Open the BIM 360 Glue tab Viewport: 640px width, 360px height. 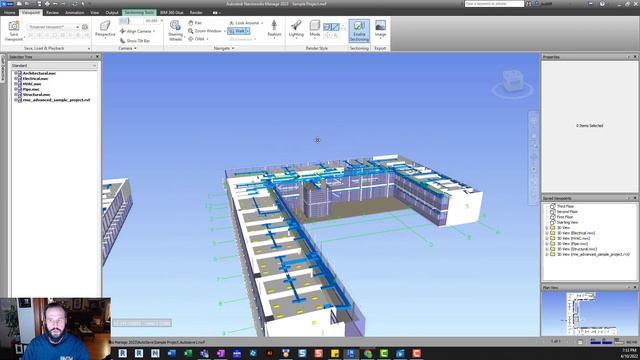tap(172, 13)
